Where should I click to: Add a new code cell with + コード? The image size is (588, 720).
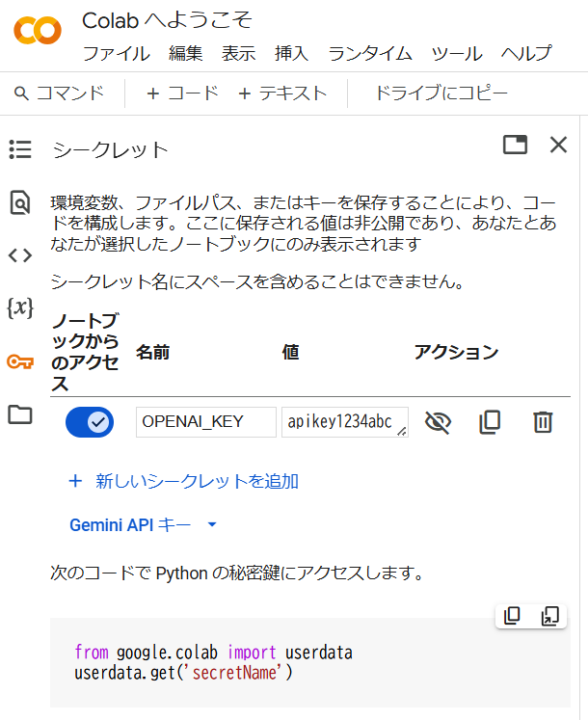pos(182,93)
